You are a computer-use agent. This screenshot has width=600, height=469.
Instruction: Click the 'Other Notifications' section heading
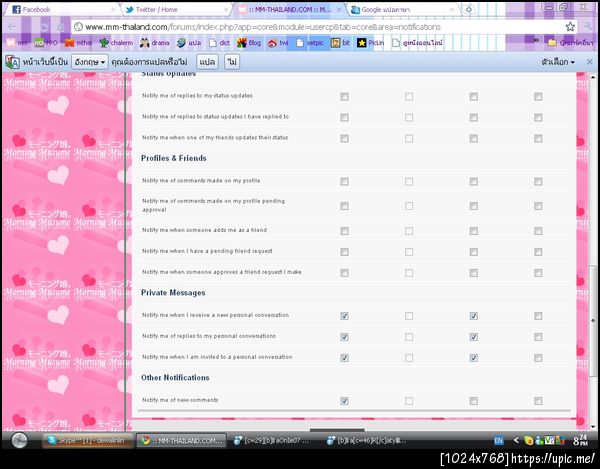[175, 378]
